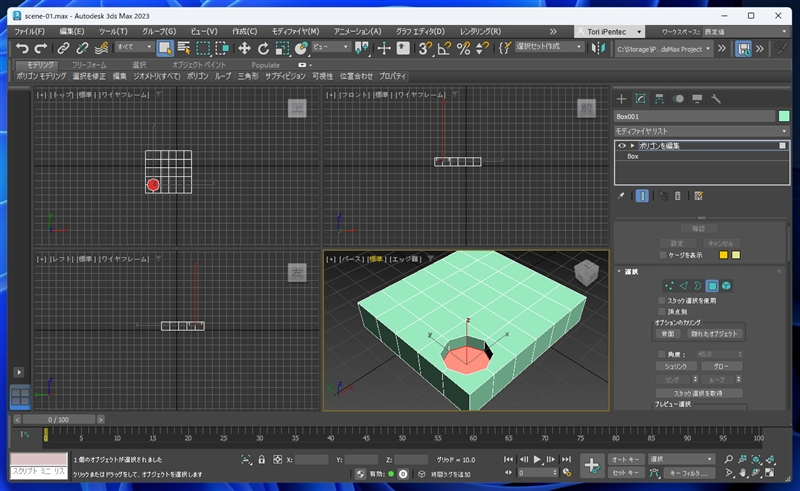Toggle Show End Result button

[642, 196]
